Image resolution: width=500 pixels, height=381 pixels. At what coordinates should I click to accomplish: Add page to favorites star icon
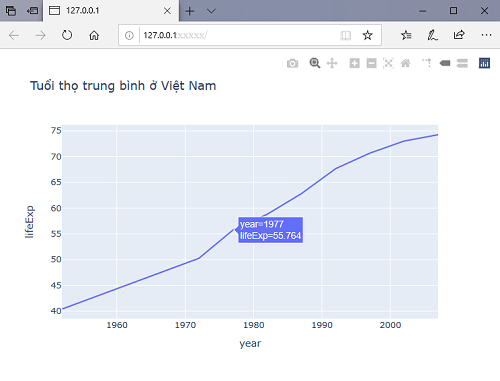click(x=367, y=35)
